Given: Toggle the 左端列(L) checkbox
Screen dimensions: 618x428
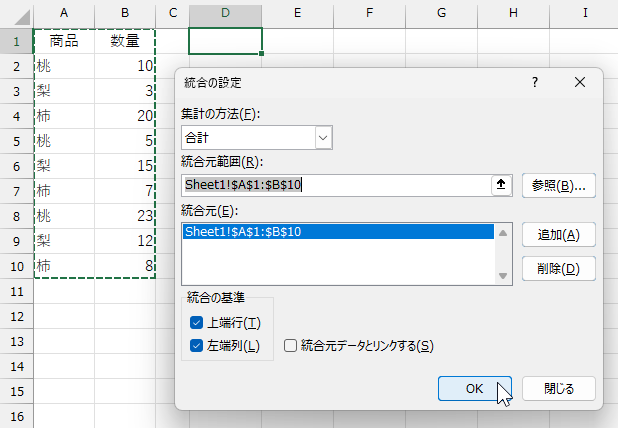Looking at the screenshot, I should [196, 346].
